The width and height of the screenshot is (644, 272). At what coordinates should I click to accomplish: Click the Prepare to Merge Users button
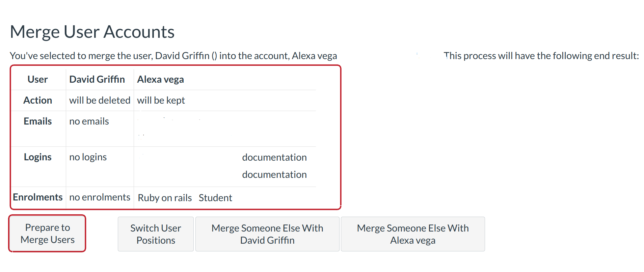(x=47, y=234)
